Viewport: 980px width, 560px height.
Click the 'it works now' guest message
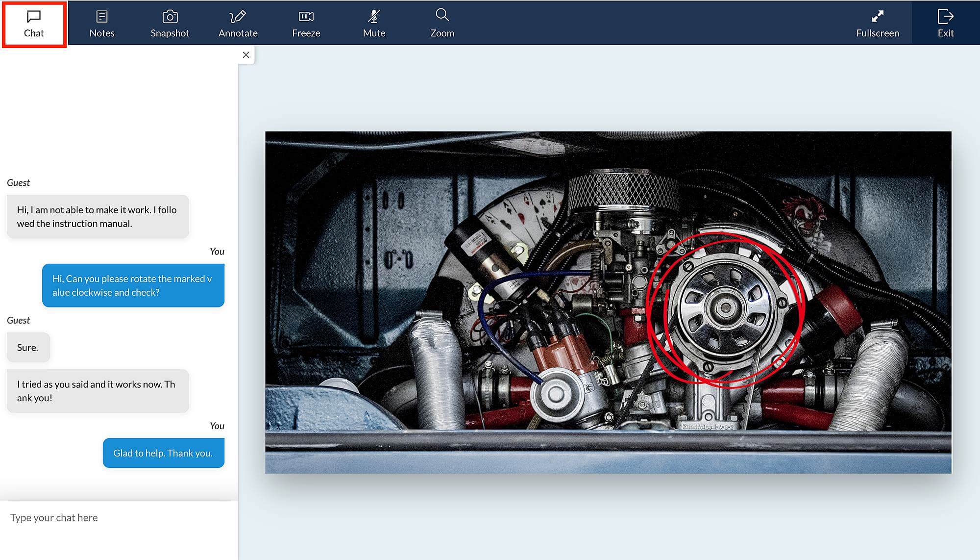(98, 391)
